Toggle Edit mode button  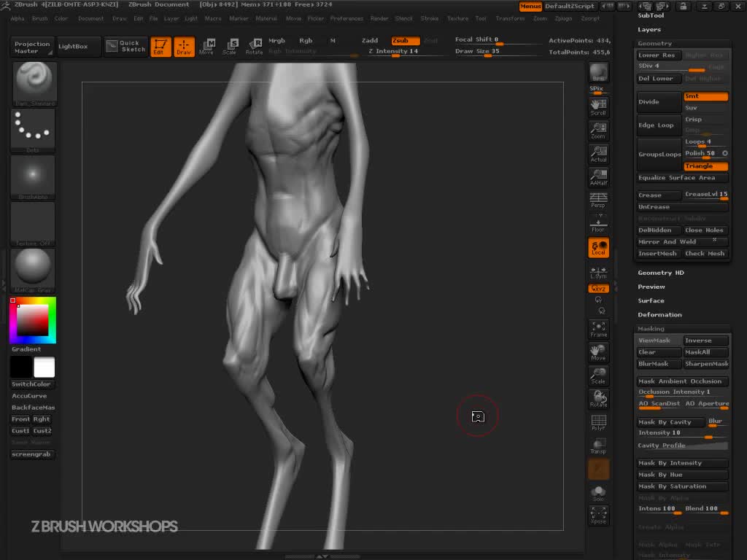click(x=160, y=47)
